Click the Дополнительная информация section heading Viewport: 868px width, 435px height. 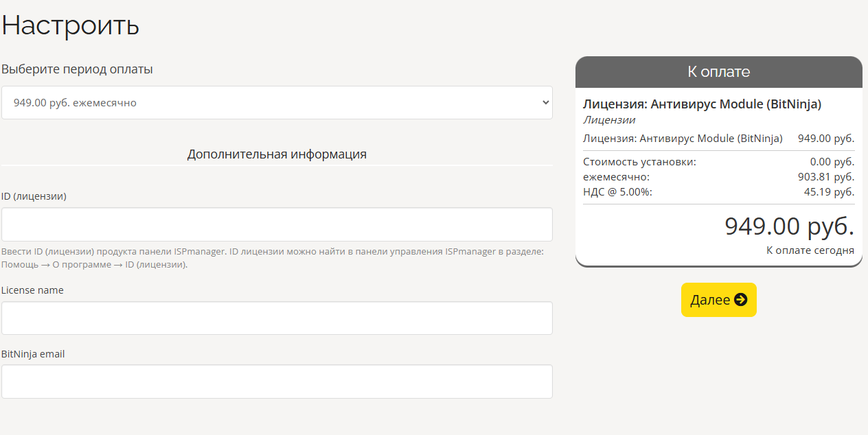pos(277,154)
